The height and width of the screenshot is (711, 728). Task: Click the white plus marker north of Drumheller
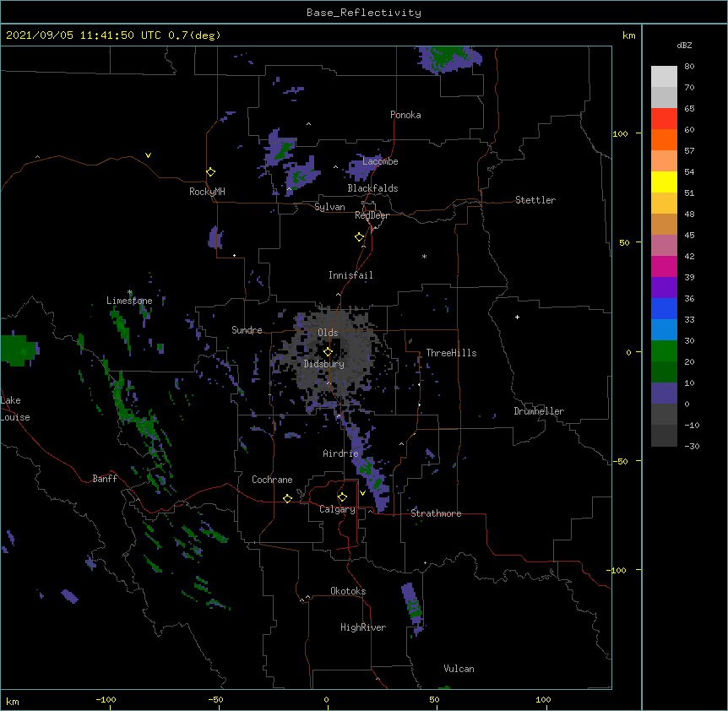tap(517, 317)
